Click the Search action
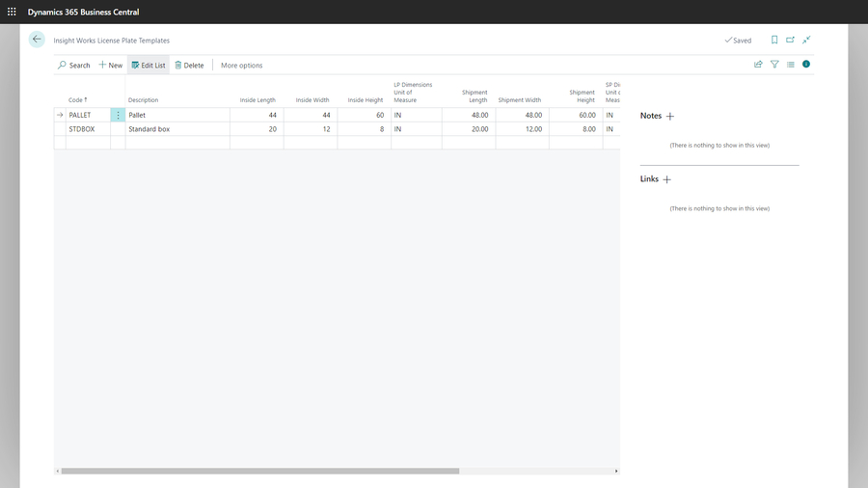This screenshot has width=868, height=488. pyautogui.click(x=73, y=65)
